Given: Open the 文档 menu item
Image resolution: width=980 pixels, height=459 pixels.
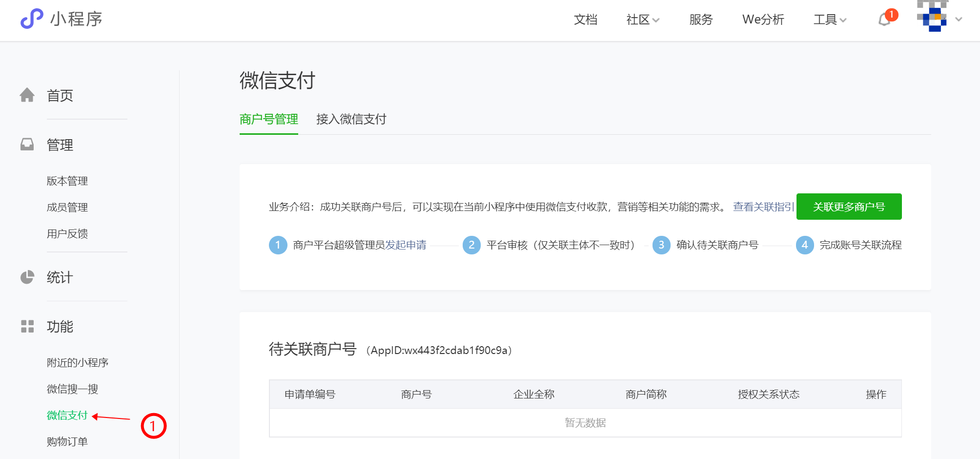Looking at the screenshot, I should [586, 20].
